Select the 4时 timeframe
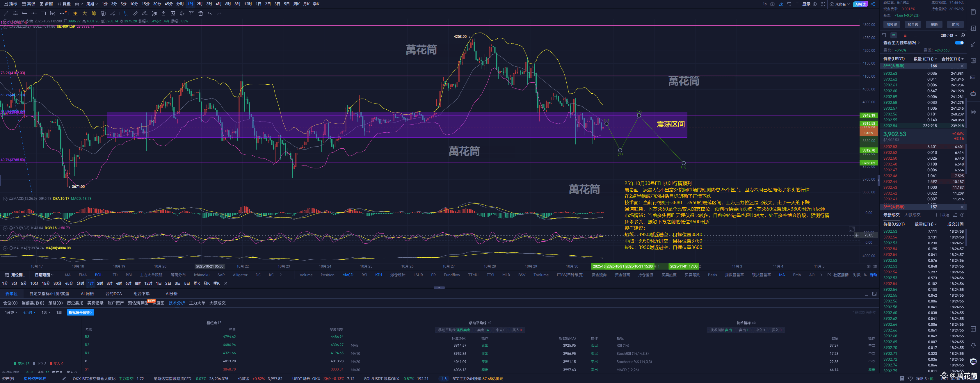This screenshot has height=383, width=980. [x=218, y=4]
